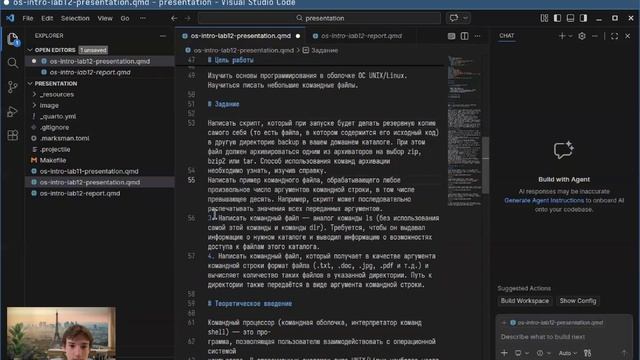Click Show Config suggested action
This screenshot has height=360, width=640.
[578, 301]
